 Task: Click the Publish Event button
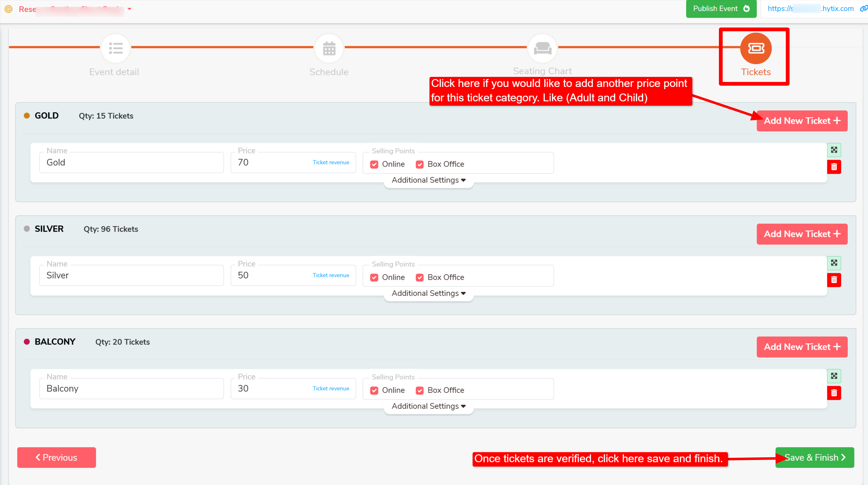pos(721,9)
